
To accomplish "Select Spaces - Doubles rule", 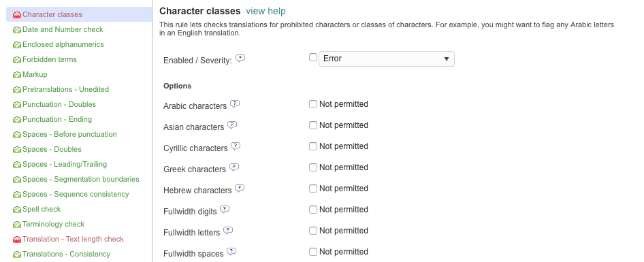I will [x=52, y=150].
